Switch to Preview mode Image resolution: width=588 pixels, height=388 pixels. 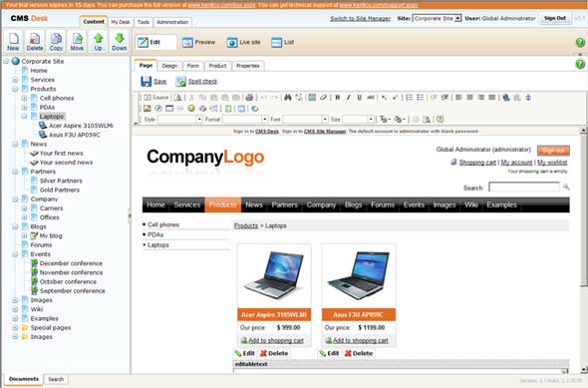coord(198,42)
